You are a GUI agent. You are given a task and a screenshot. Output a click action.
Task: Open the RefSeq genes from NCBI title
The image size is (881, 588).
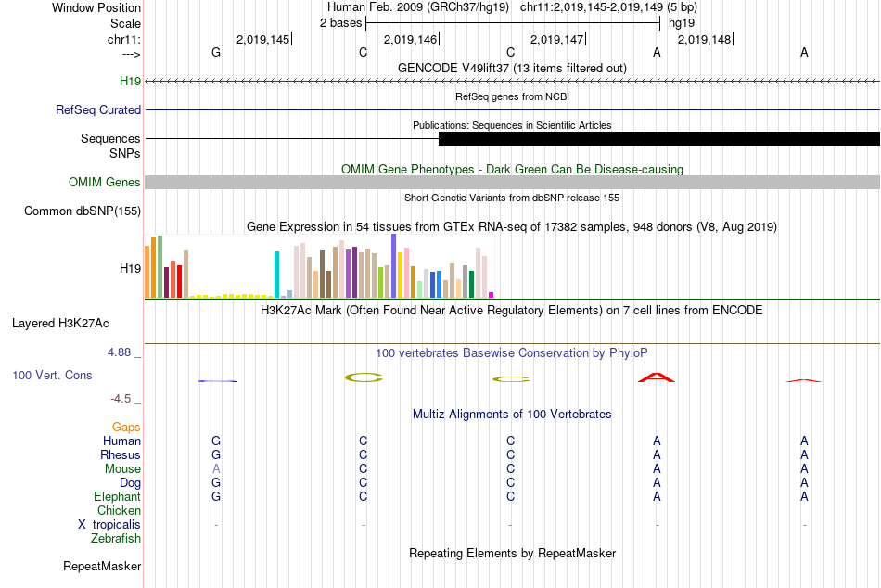pos(512,96)
